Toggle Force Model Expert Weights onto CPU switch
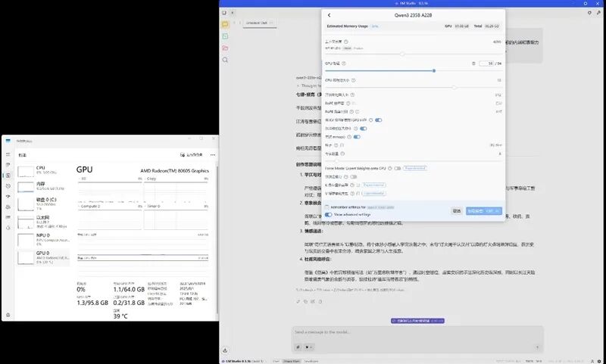Image resolution: width=606 pixels, height=364 pixels. point(397,168)
